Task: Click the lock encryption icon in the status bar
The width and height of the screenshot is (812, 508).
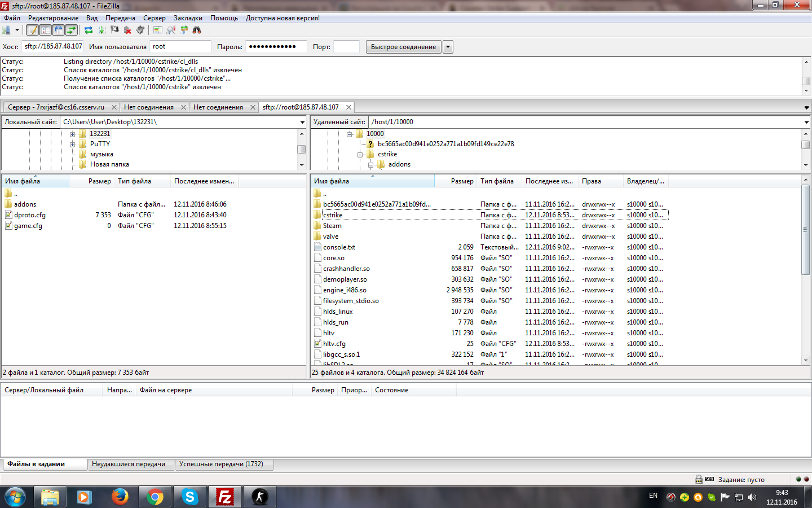Action: 699,479
